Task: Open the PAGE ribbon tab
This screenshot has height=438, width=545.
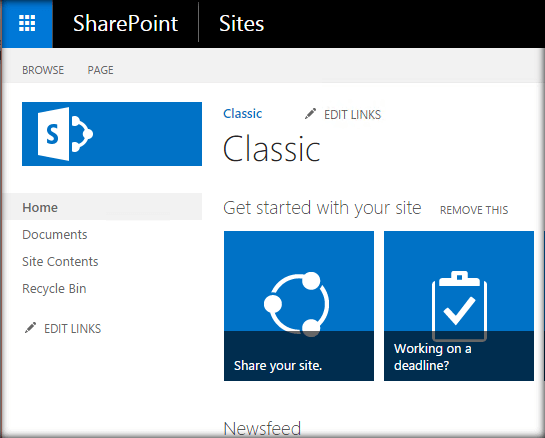Action: coord(100,70)
